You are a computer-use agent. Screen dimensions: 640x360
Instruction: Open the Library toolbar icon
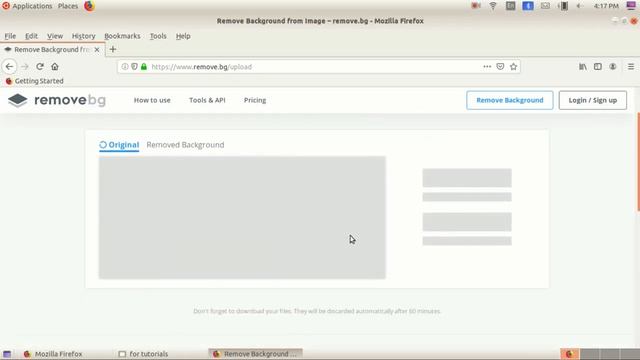point(583,67)
